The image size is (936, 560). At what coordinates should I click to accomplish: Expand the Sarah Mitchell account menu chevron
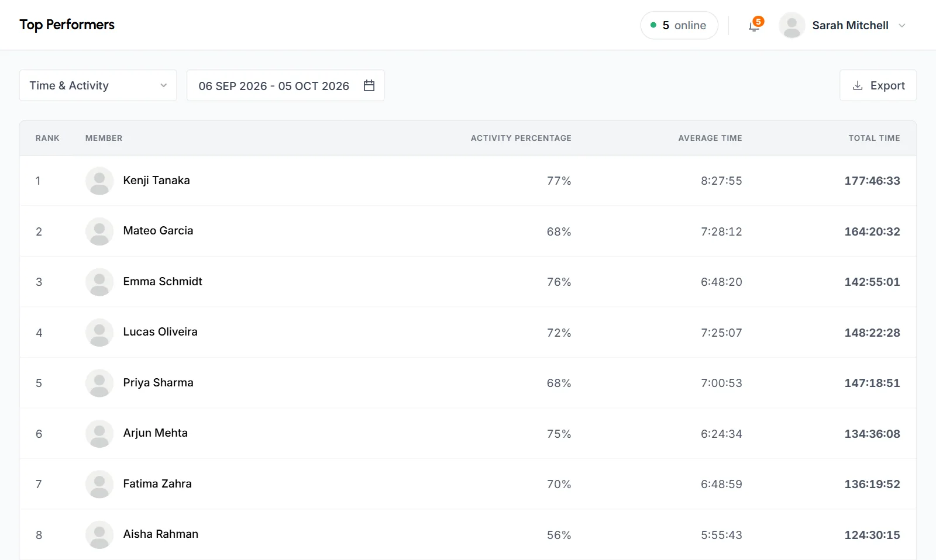click(x=902, y=26)
